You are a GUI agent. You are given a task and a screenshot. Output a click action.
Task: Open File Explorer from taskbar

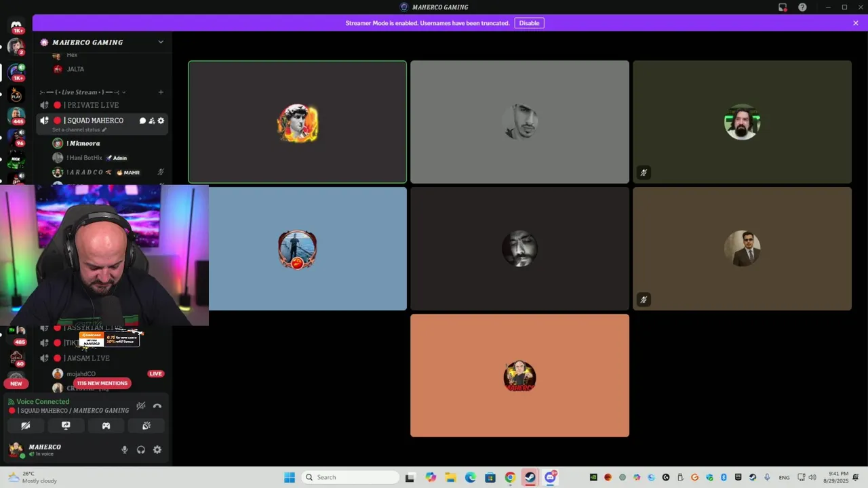click(x=450, y=477)
